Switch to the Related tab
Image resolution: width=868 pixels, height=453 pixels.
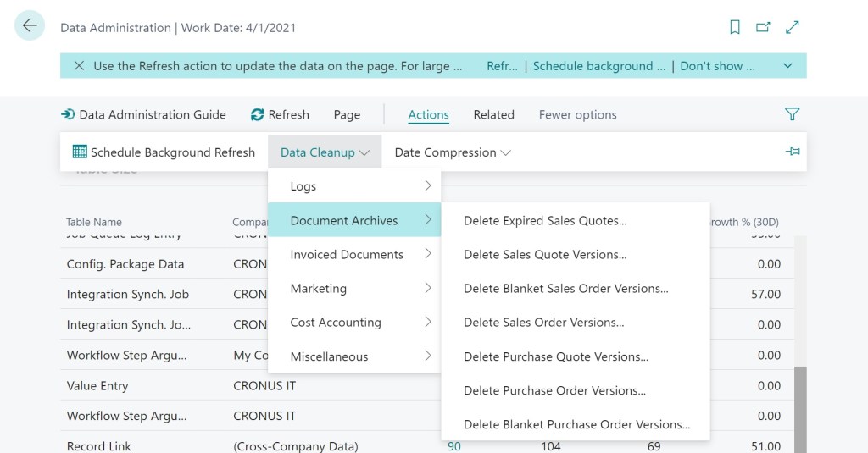(493, 114)
